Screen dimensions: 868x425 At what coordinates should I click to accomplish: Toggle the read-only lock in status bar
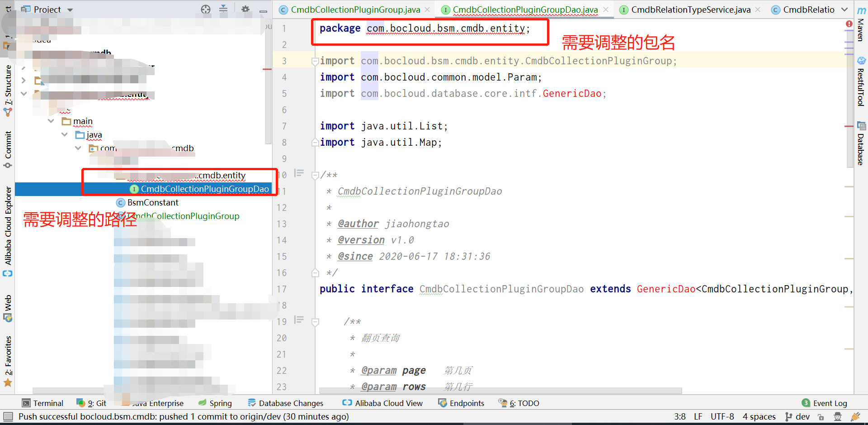click(821, 416)
